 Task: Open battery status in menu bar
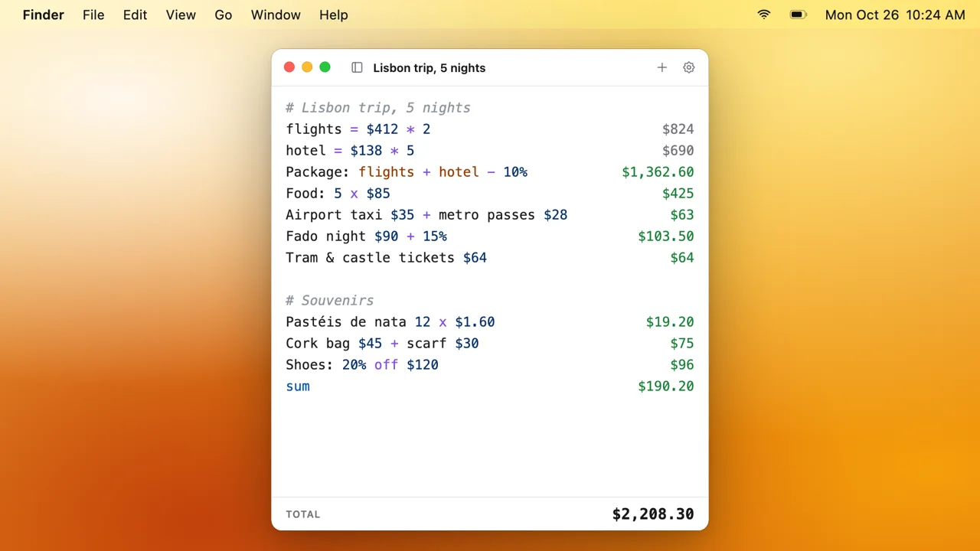[x=799, y=15]
